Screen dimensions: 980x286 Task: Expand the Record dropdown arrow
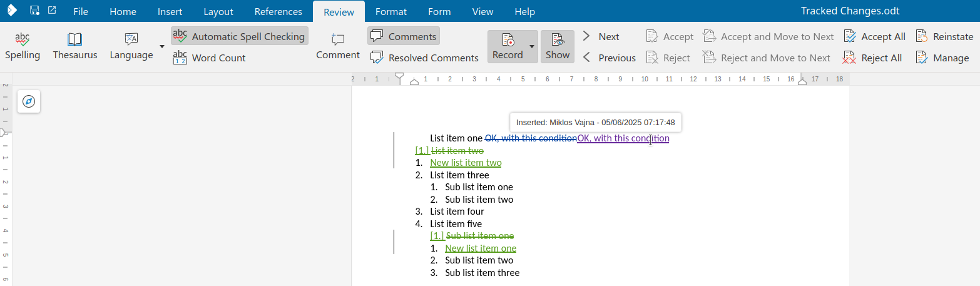click(533, 47)
